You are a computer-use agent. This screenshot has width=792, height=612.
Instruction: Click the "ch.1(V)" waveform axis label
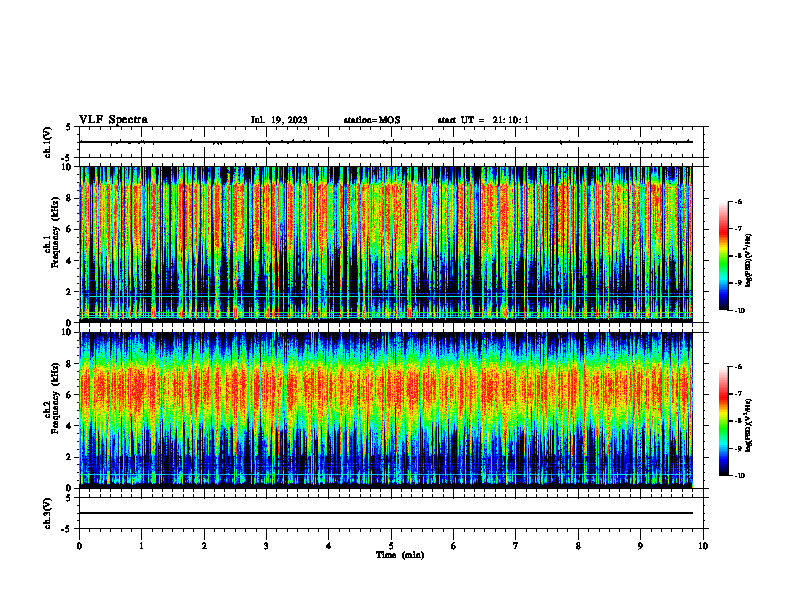click(47, 142)
